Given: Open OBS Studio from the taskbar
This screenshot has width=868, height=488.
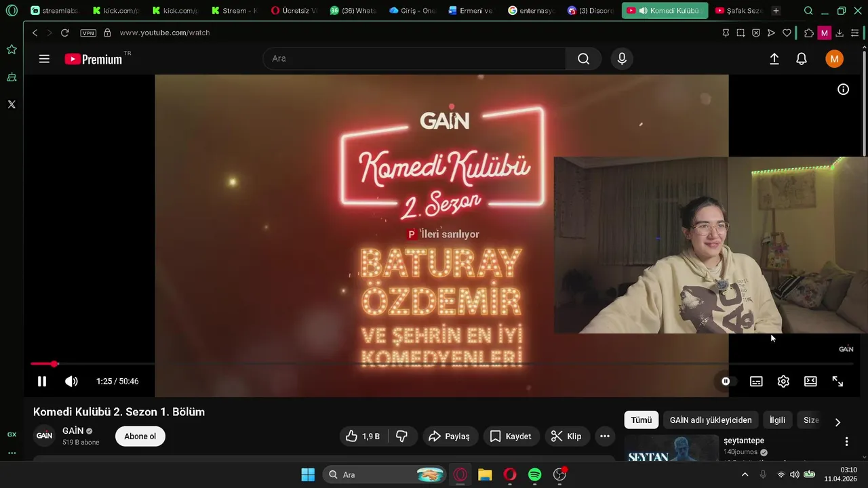Looking at the screenshot, I should [560, 474].
